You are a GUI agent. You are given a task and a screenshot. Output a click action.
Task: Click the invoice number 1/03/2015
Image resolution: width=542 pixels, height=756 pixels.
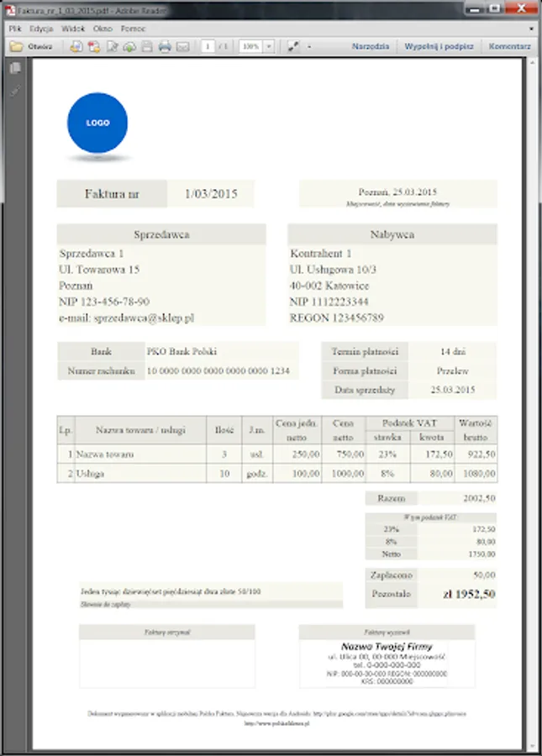point(211,194)
